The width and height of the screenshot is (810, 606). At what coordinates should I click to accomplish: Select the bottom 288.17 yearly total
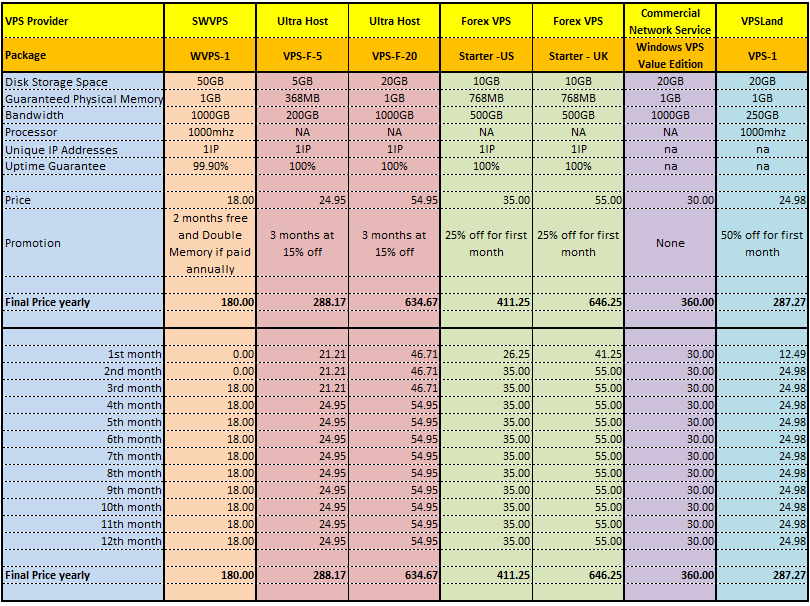coord(302,575)
